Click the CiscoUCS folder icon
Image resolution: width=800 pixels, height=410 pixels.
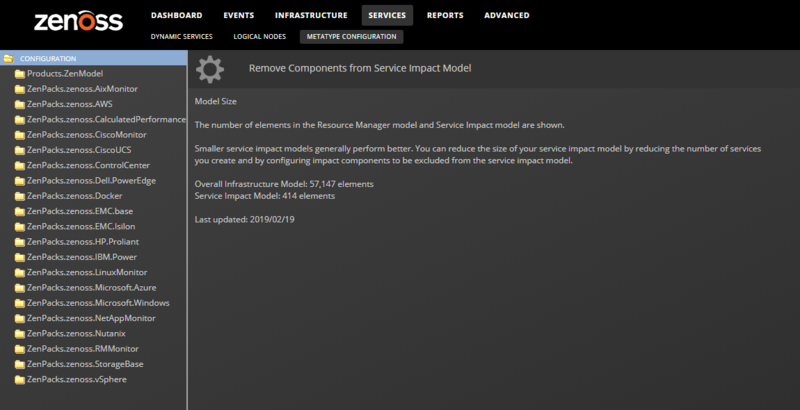[x=20, y=150]
